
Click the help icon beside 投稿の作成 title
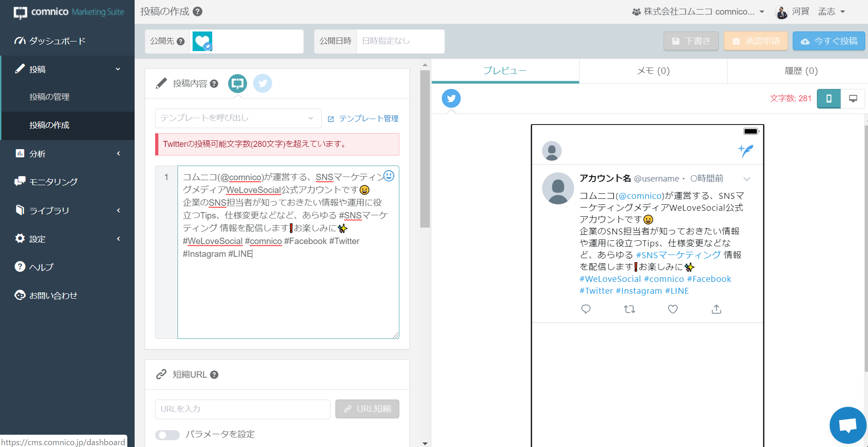tap(198, 11)
